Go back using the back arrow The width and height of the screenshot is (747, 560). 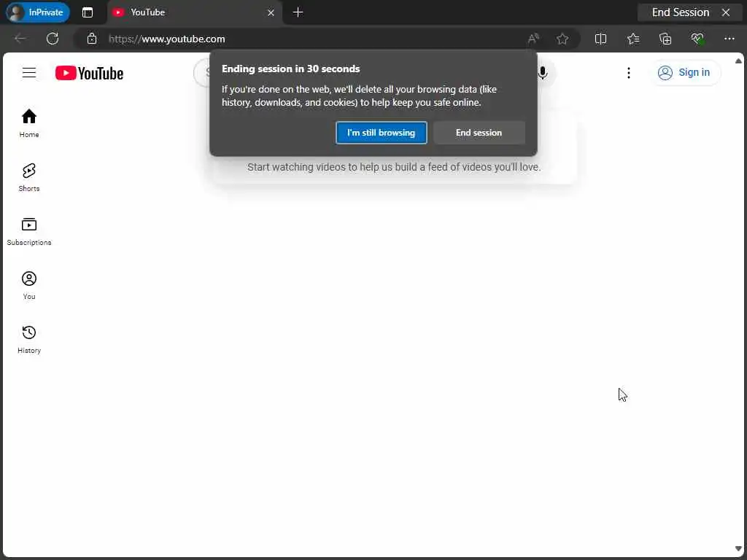click(20, 39)
